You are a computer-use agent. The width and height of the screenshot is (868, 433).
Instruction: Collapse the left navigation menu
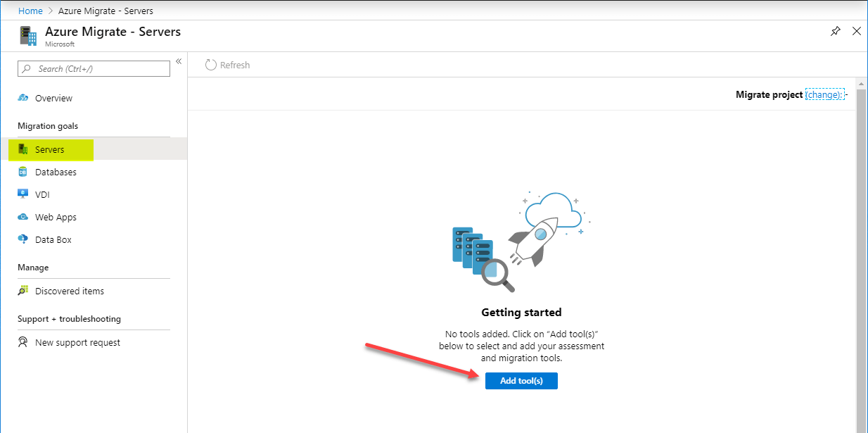tap(179, 62)
